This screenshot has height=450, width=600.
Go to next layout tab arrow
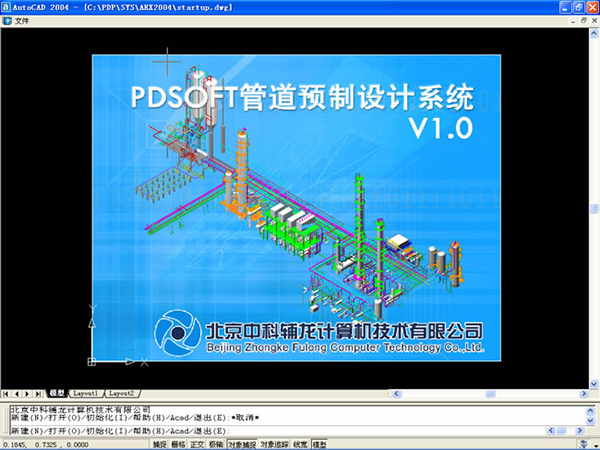click(x=27, y=393)
